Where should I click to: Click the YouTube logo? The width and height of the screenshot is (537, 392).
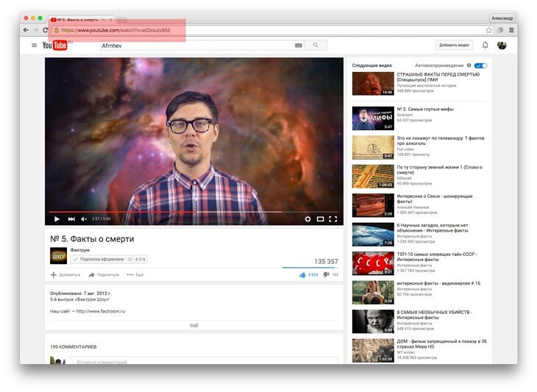(54, 45)
